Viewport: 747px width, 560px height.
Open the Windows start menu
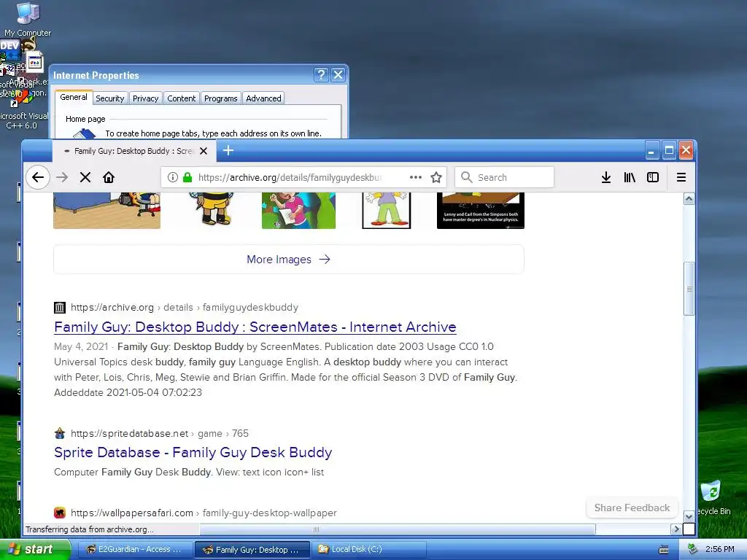(34, 549)
